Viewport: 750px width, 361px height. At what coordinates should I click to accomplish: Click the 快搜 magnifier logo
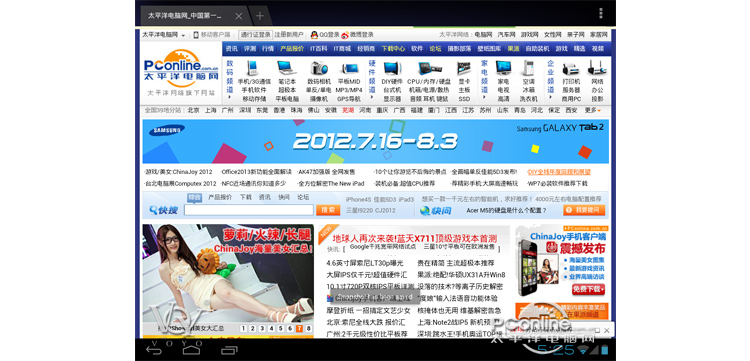coord(163,210)
